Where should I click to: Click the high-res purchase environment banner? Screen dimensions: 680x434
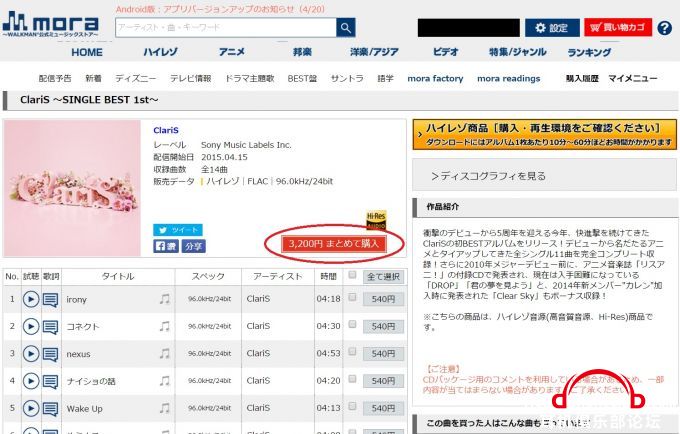tap(545, 134)
